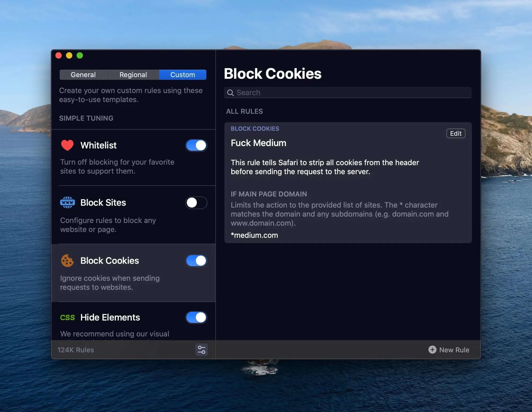Disable the Whitelist toggle

196,145
